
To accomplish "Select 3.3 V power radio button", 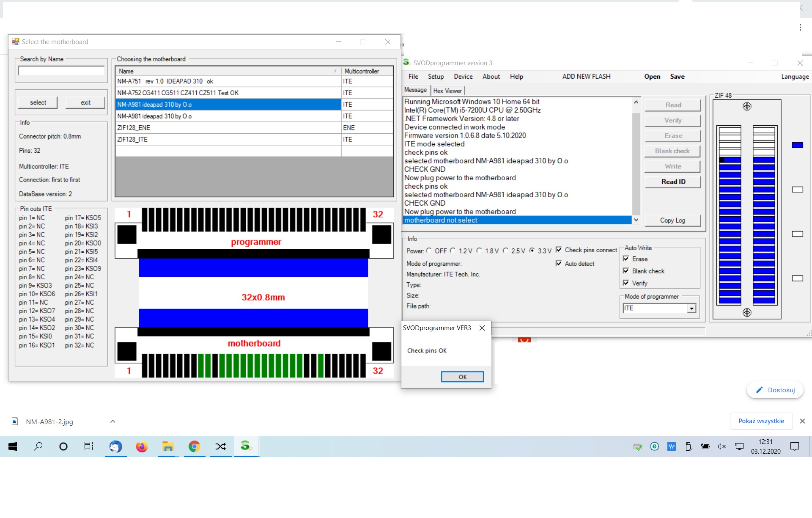I will [532, 251].
